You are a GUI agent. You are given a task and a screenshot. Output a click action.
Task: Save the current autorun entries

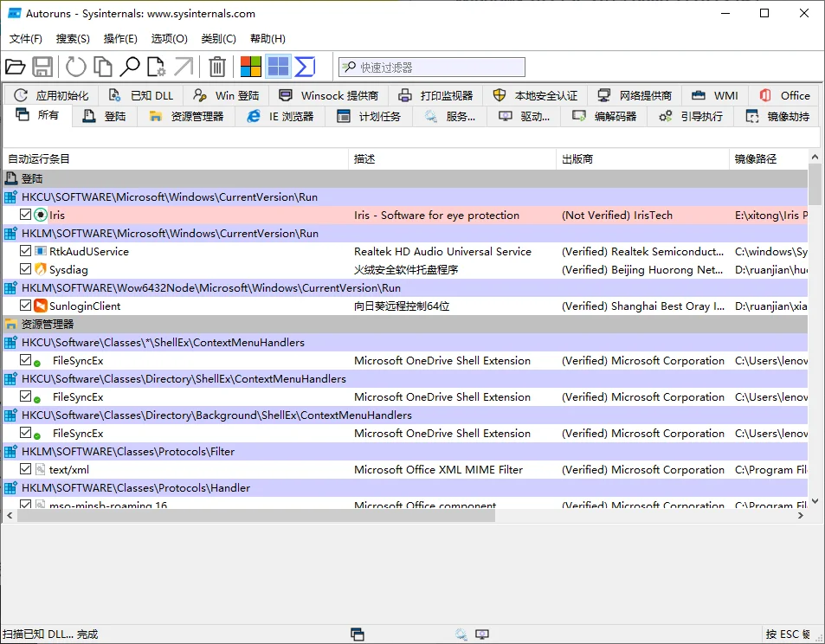(42, 67)
